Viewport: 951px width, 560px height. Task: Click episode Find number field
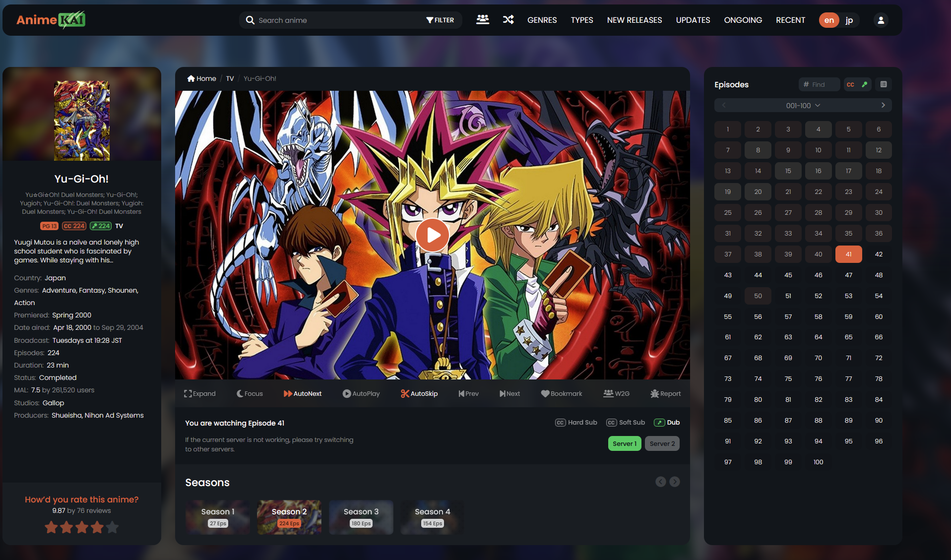[820, 84]
